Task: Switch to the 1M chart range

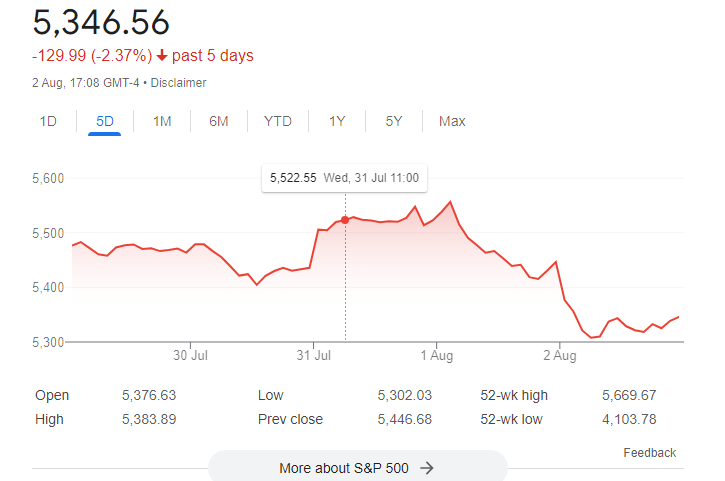Action: pos(162,121)
